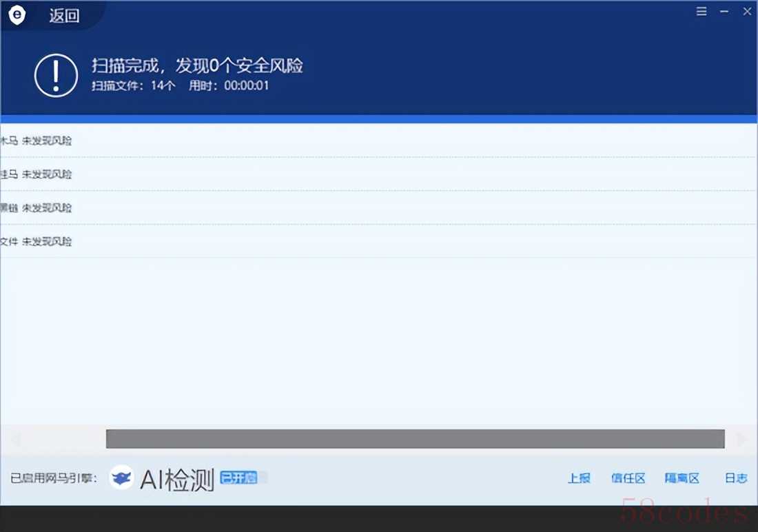Click the exclamation scan status icon
Viewport: 758px width, 532px height.
[x=56, y=75]
